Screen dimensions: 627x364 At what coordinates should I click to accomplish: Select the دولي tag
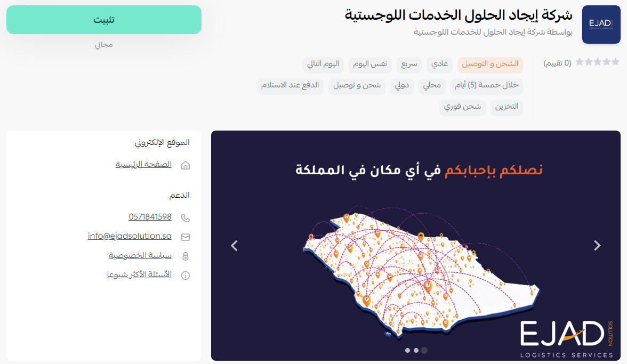[402, 85]
